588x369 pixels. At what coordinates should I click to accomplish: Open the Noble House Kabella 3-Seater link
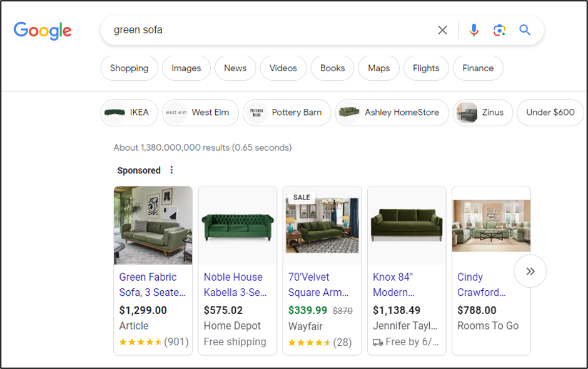[x=235, y=285]
